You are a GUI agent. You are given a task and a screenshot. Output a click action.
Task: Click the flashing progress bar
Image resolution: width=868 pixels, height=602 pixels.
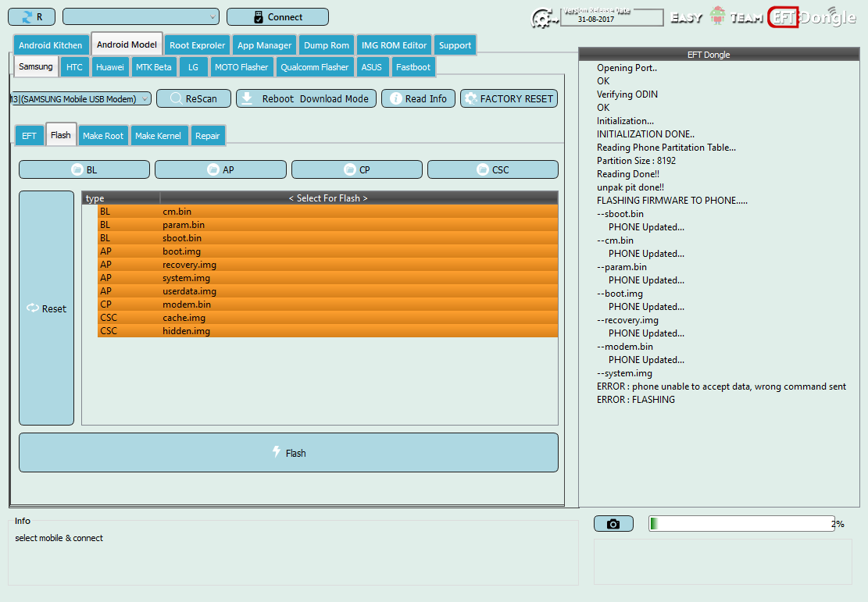pos(741,523)
